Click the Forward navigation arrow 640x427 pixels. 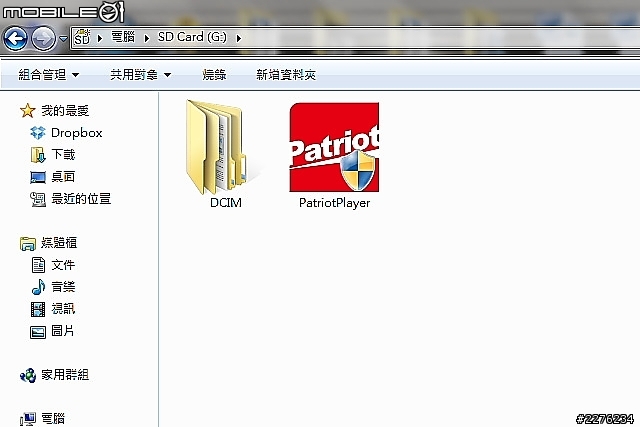coord(43,39)
